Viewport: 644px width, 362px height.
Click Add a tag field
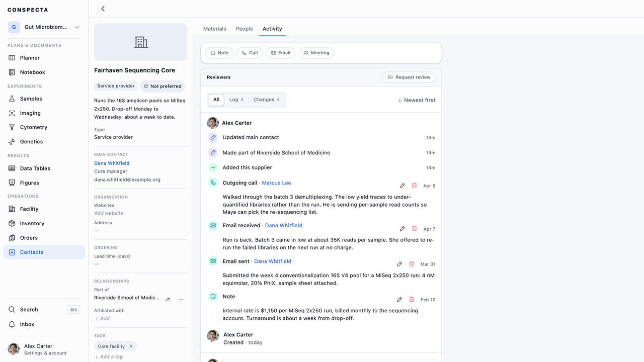[109, 357]
